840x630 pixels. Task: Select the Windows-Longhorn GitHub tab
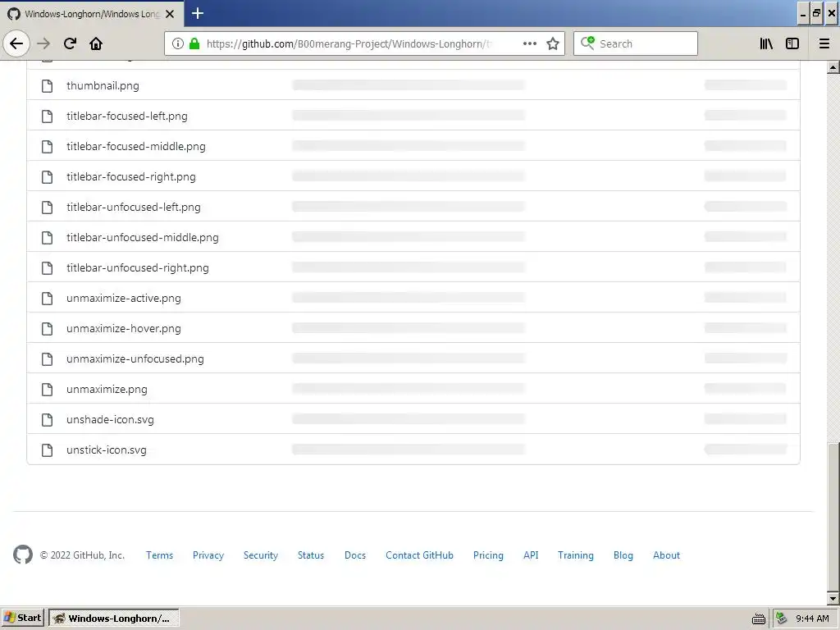[92, 14]
